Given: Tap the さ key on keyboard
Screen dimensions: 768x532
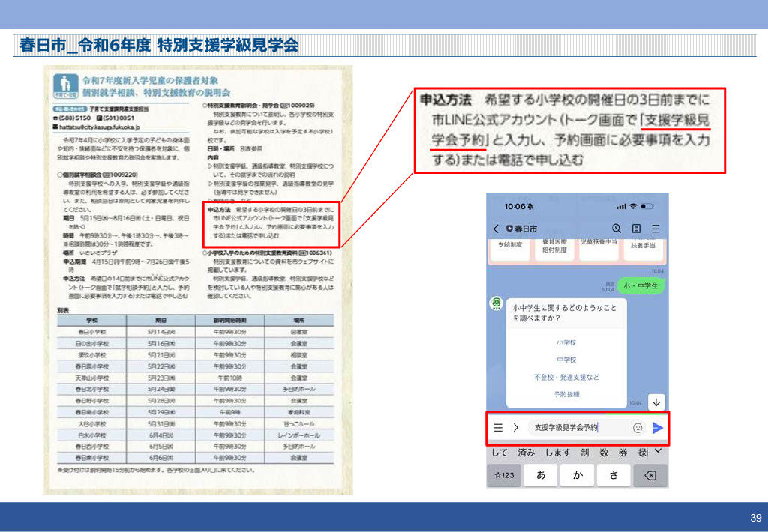Looking at the screenshot, I should 613,475.
